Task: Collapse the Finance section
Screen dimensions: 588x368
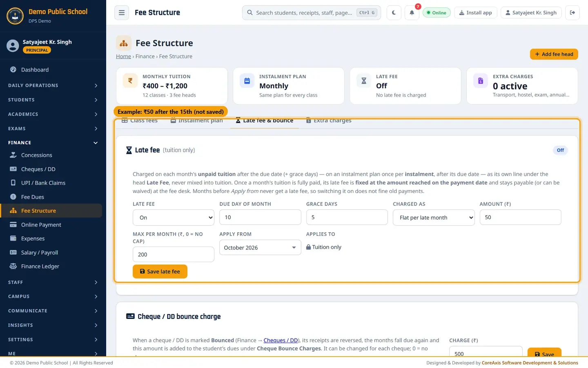Action: click(53, 143)
